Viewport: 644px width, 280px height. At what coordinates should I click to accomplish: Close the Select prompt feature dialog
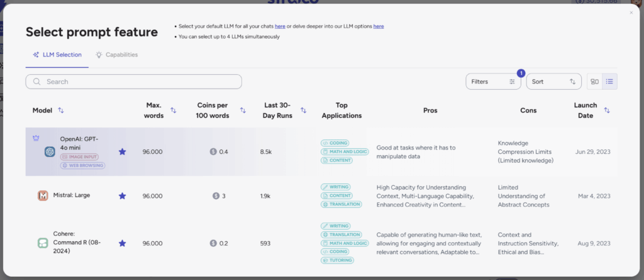coord(631,13)
